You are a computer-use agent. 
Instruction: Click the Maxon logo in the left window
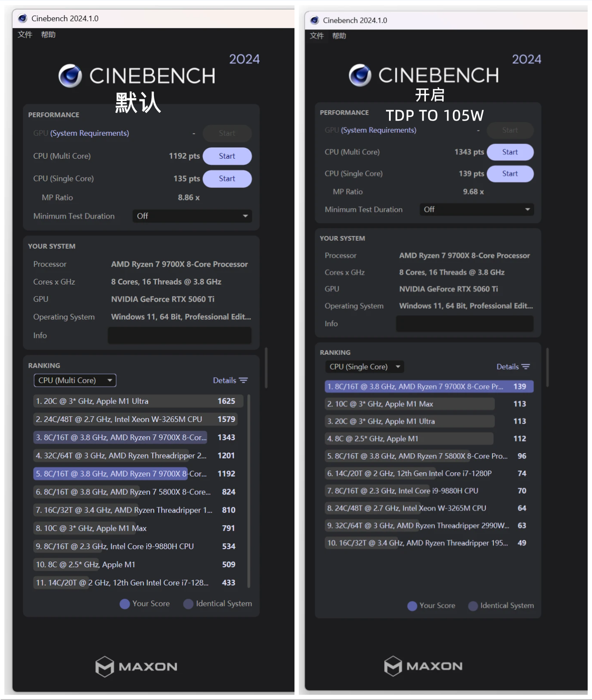136,667
